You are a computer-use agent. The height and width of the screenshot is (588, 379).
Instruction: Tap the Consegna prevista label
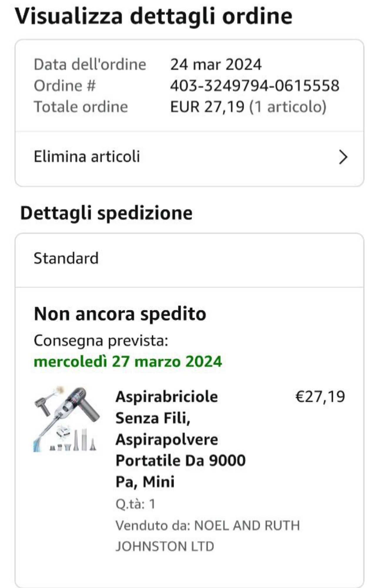click(101, 341)
